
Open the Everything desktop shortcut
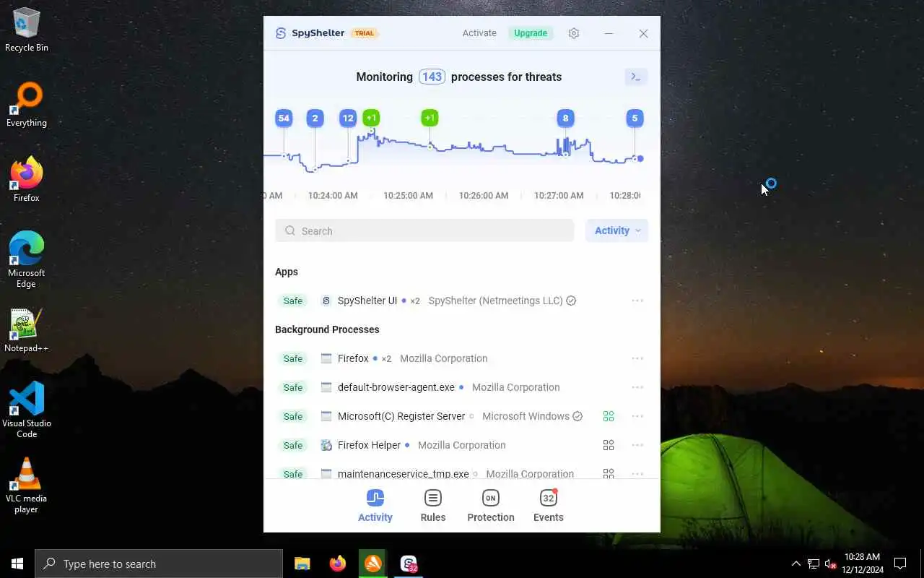(27, 105)
